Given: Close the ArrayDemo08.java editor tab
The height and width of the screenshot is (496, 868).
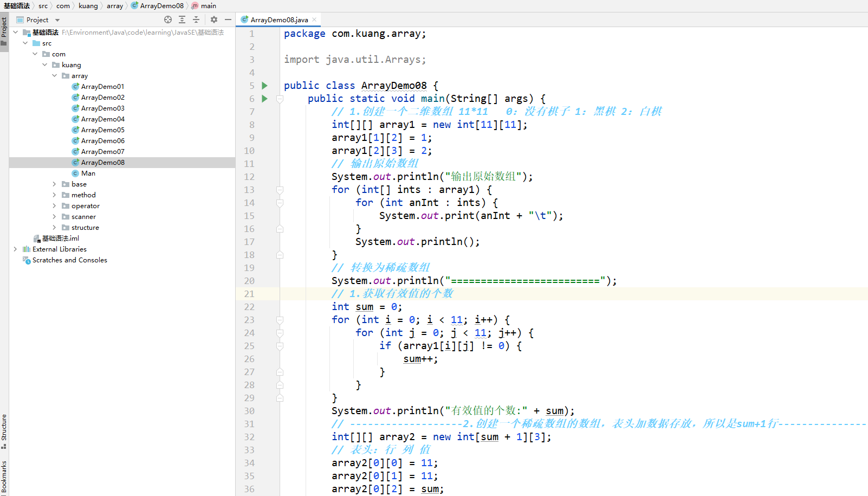Looking at the screenshot, I should pos(314,20).
